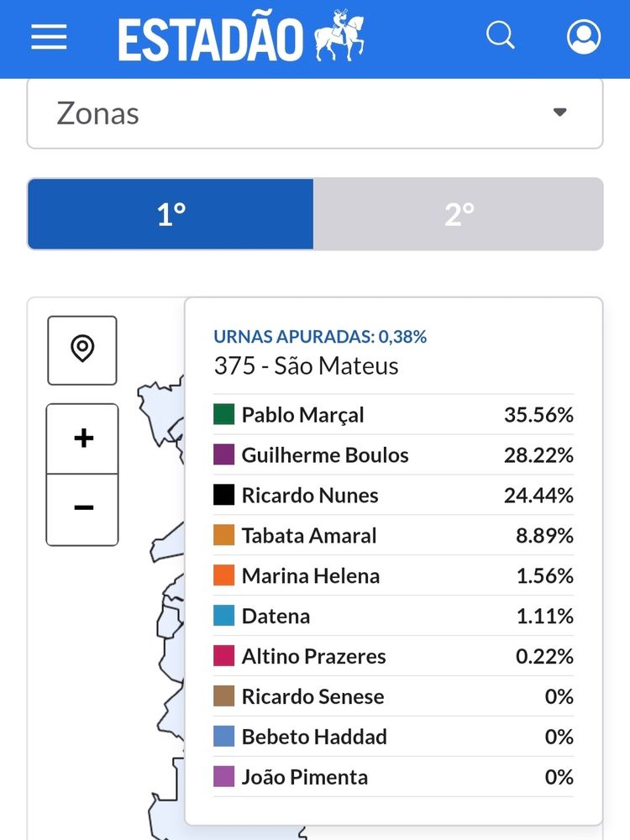The image size is (630, 840).
Task: Click Ricardo Nunes's black swatch
Action: [223, 496]
